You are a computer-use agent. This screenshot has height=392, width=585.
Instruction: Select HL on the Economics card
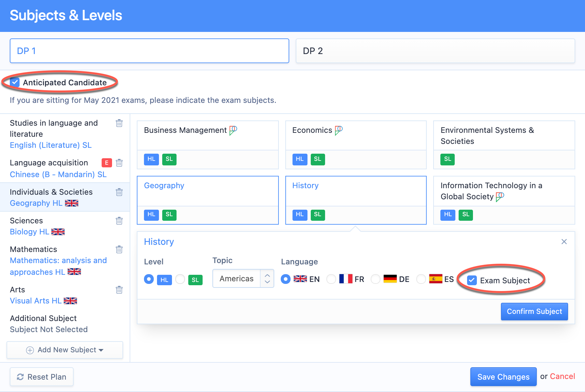coord(300,159)
